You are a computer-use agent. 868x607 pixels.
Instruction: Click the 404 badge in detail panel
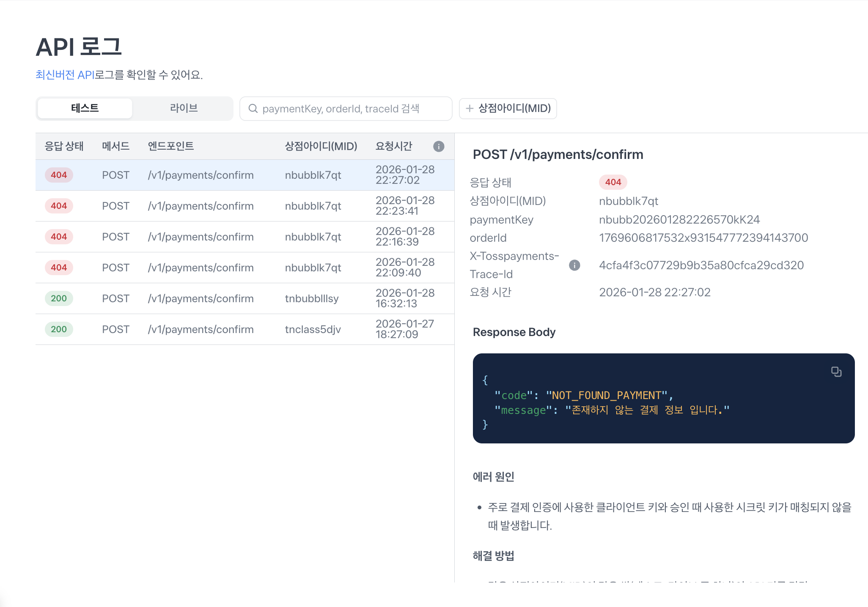pyautogui.click(x=613, y=182)
